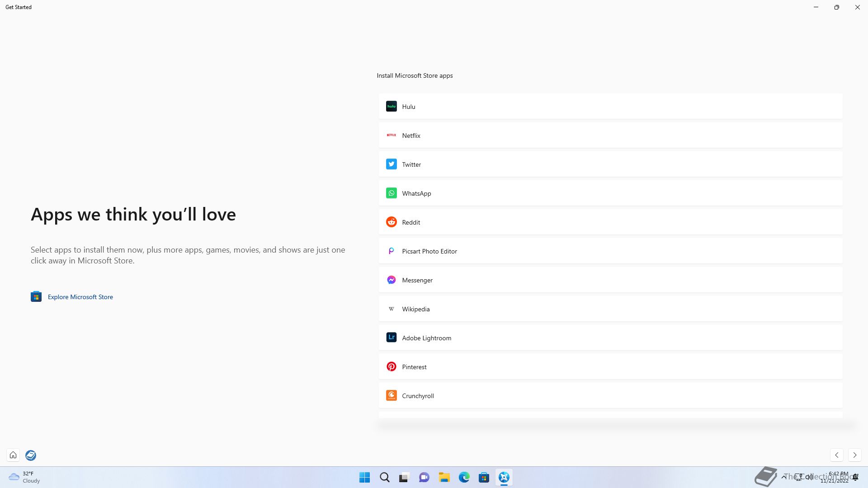Open Windows Start menu
This screenshot has width=868, height=488.
point(364,478)
